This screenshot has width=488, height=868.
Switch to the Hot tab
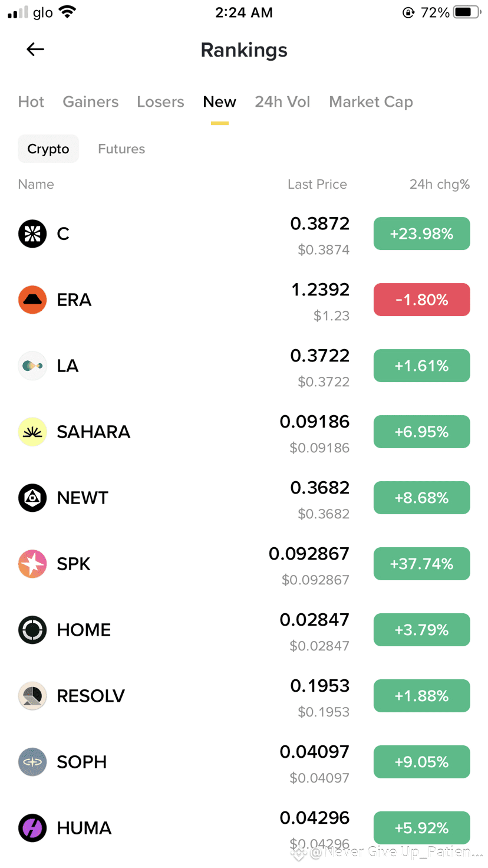point(31,102)
